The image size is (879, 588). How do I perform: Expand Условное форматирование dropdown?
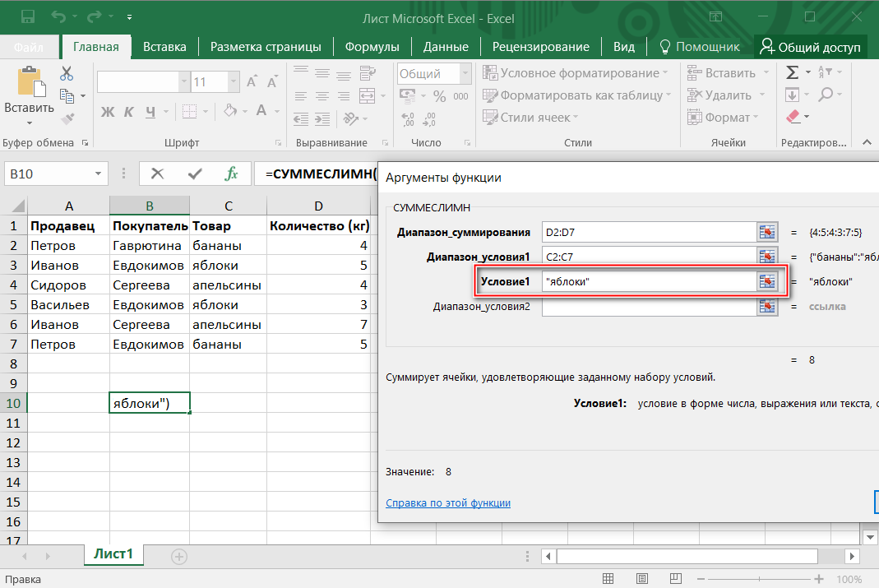665,73
